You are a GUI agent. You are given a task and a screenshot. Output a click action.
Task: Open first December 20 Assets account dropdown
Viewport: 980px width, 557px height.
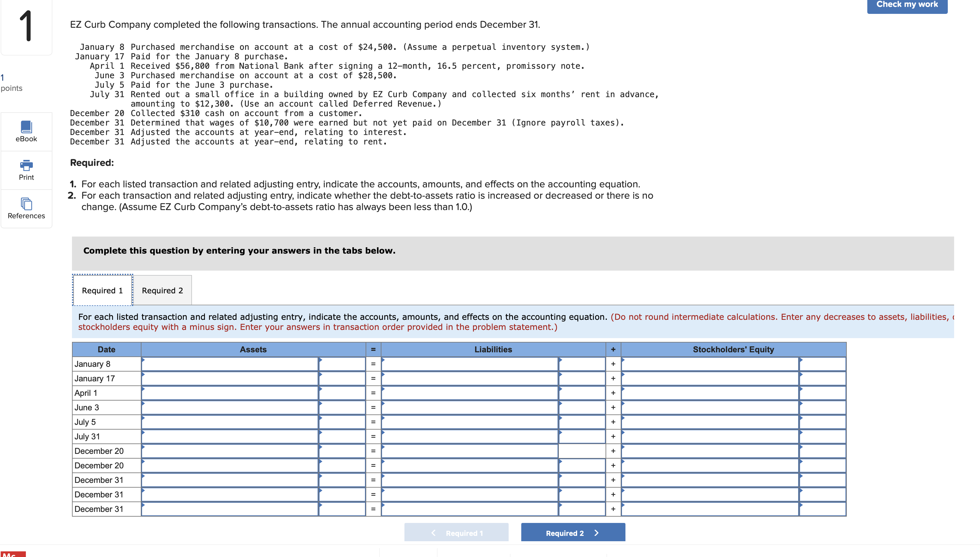pyautogui.click(x=230, y=451)
